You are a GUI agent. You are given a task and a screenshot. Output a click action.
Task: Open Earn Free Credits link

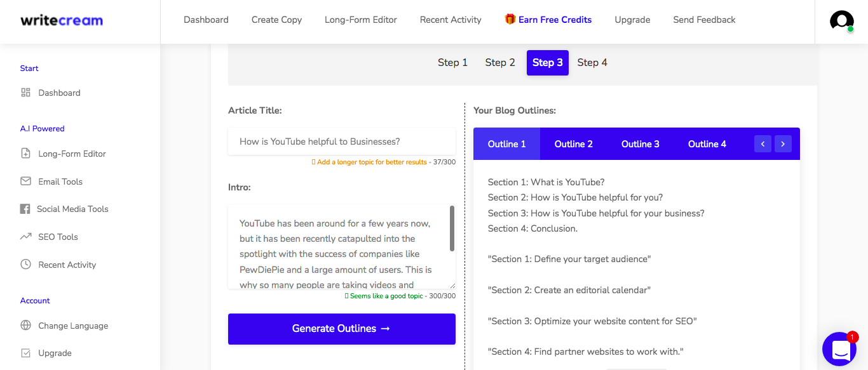[x=548, y=20]
